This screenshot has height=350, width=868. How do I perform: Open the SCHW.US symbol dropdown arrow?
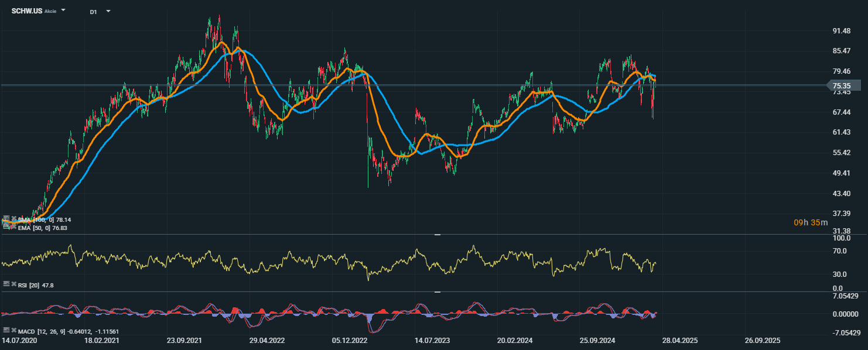point(63,11)
